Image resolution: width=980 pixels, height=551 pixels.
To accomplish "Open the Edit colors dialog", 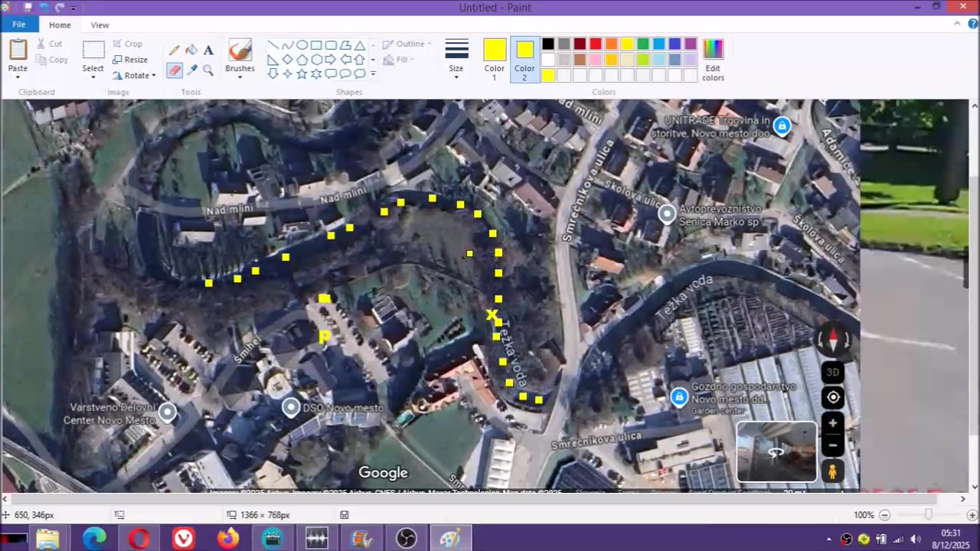I will click(x=713, y=60).
